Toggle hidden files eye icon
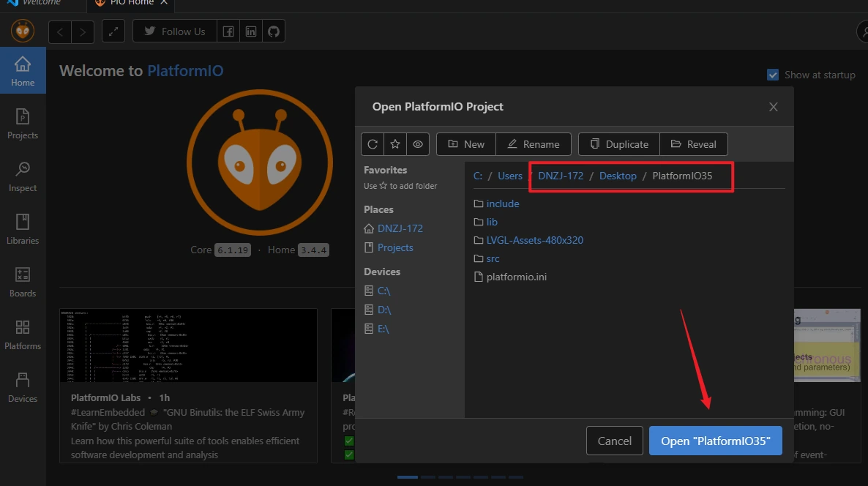868x486 pixels. pos(418,144)
